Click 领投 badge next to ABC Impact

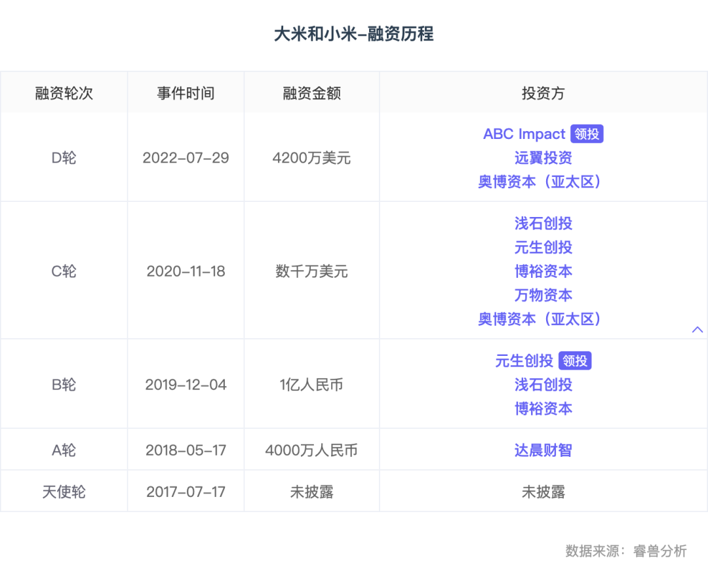coord(587,134)
